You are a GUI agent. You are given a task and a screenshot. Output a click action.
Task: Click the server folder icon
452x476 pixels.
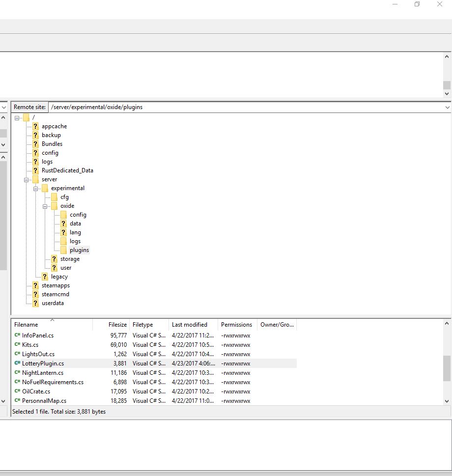click(35, 179)
